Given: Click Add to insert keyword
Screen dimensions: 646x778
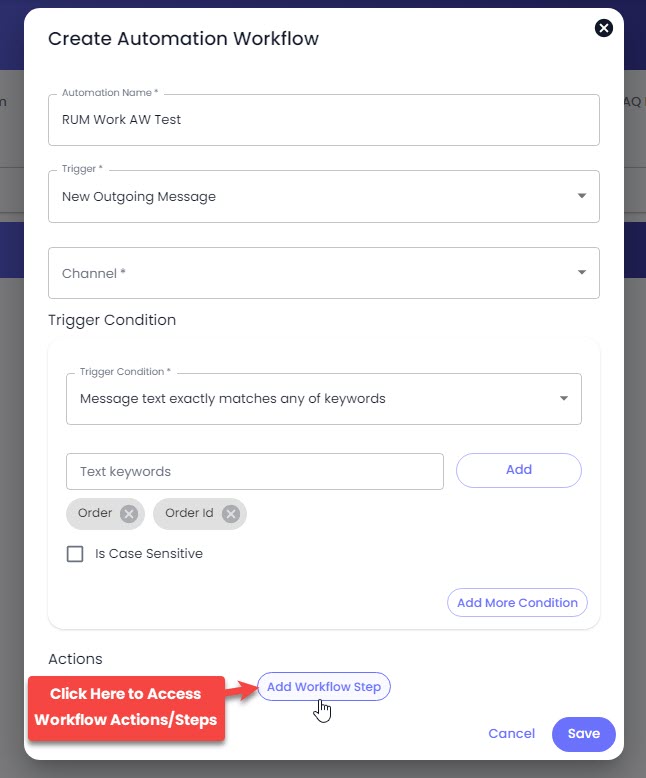Looking at the screenshot, I should click(518, 470).
